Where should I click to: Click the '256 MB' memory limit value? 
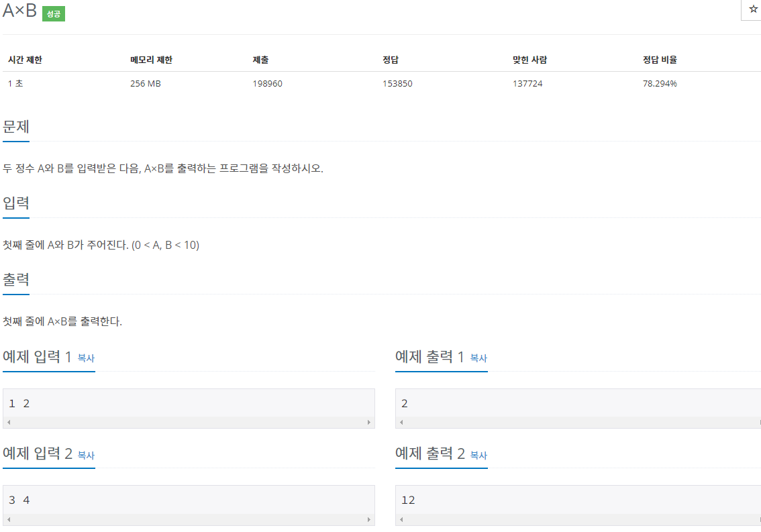tap(146, 83)
